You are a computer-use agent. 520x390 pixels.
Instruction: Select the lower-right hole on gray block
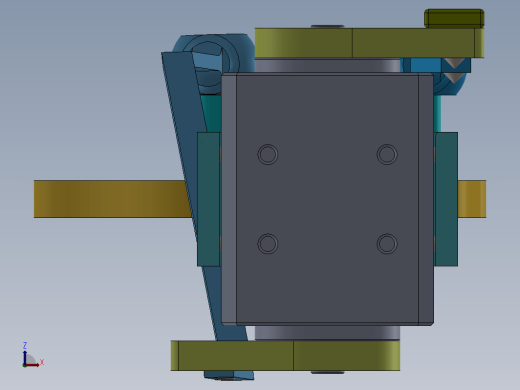(x=387, y=244)
